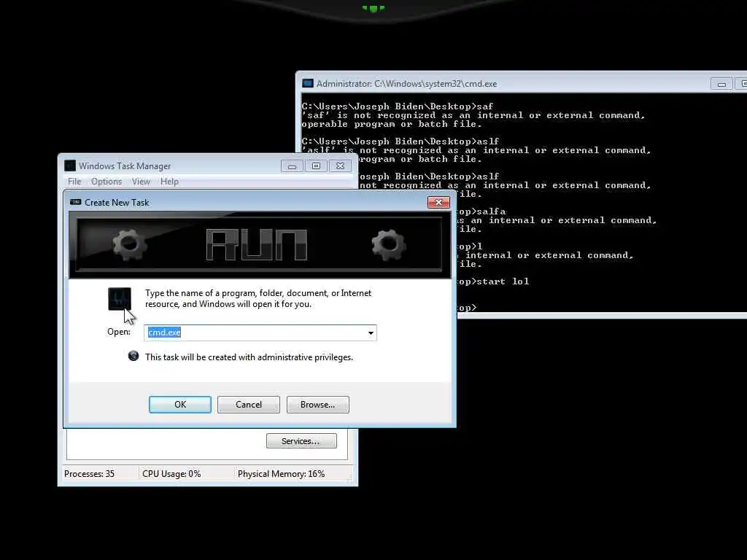Close the Create New Task dialog
The image size is (747, 560).
[438, 203]
